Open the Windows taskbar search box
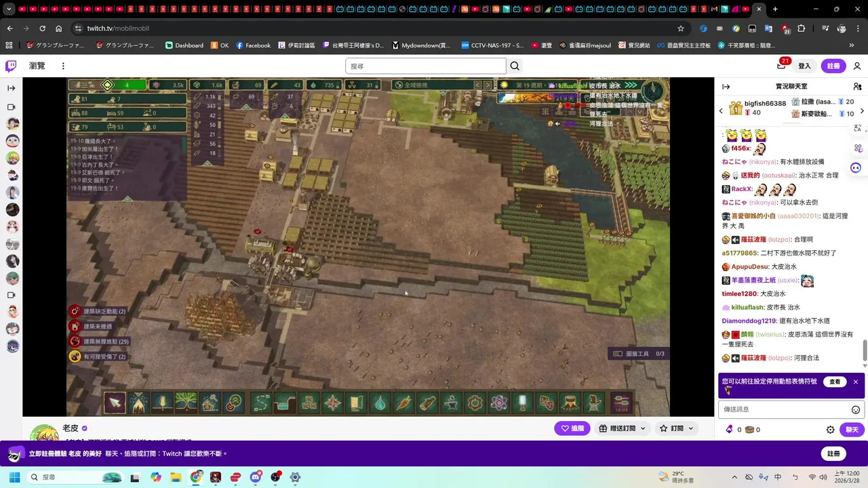 (x=74, y=477)
